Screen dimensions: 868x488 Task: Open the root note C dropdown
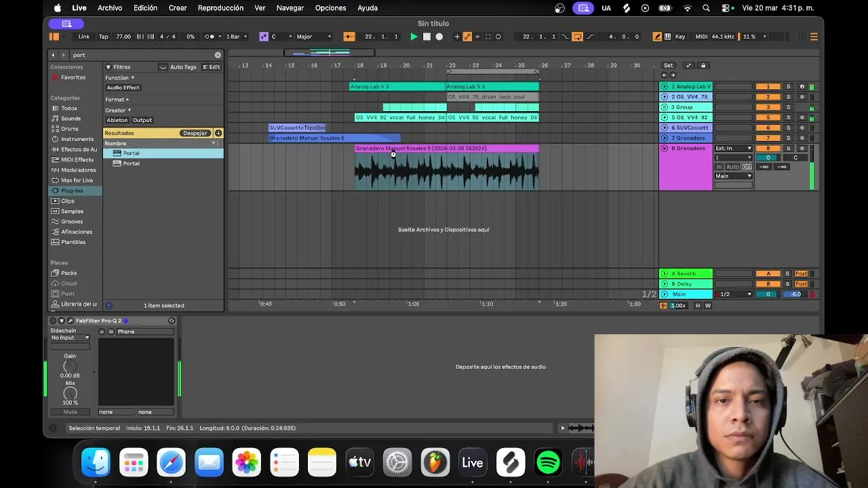pyautogui.click(x=281, y=37)
